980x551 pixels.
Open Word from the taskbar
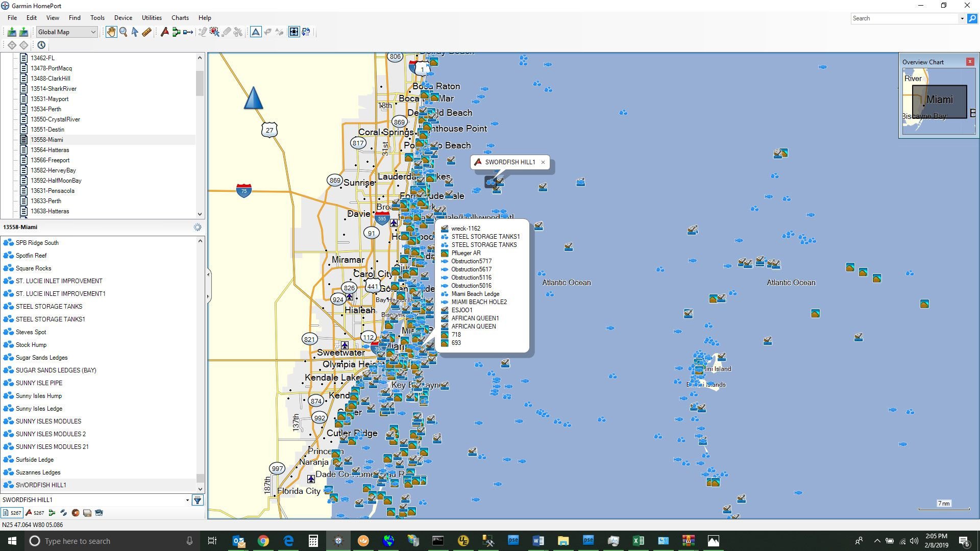(538, 541)
